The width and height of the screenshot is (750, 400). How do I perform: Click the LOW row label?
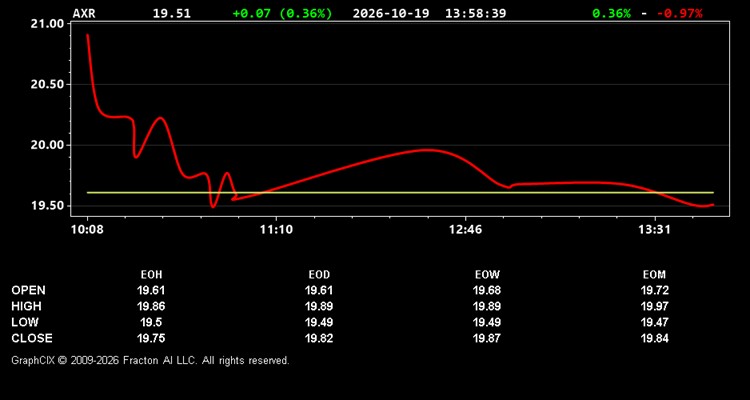[25, 322]
